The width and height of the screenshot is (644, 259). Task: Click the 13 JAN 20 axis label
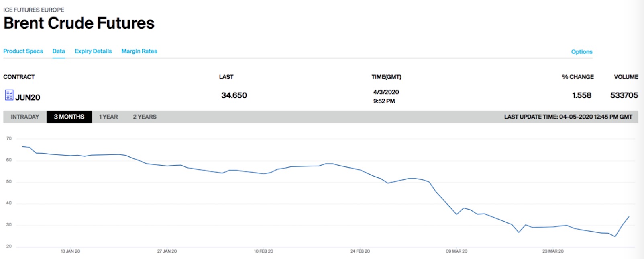click(x=70, y=251)
